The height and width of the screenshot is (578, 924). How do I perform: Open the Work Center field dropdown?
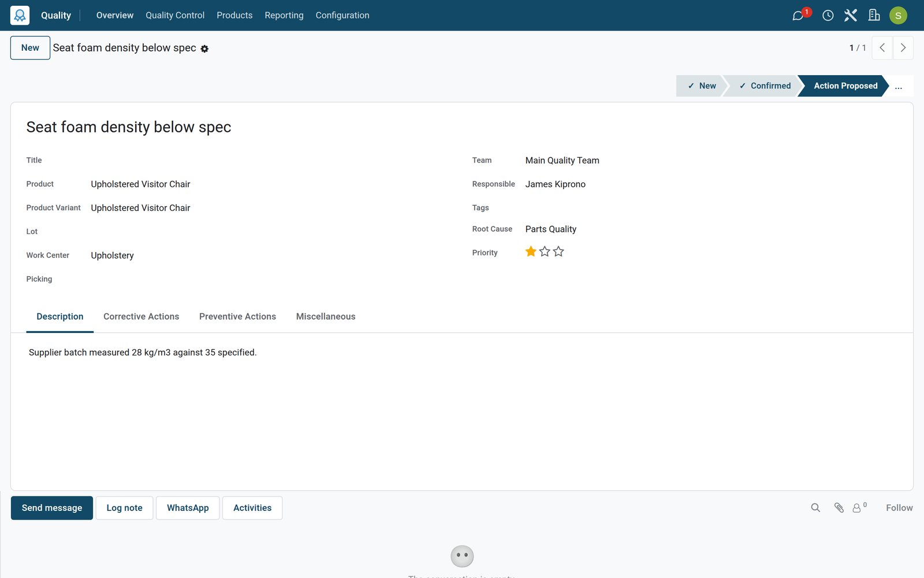pyautogui.click(x=271, y=255)
